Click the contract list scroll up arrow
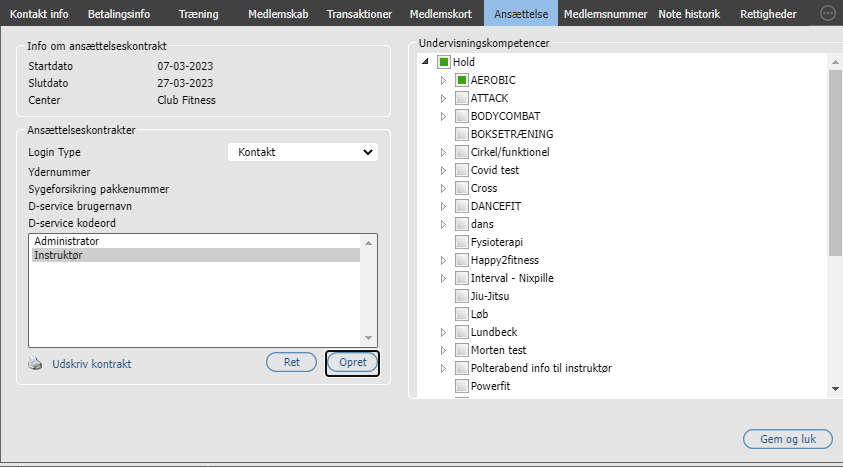Viewport: 843px width, 467px height. click(x=368, y=243)
